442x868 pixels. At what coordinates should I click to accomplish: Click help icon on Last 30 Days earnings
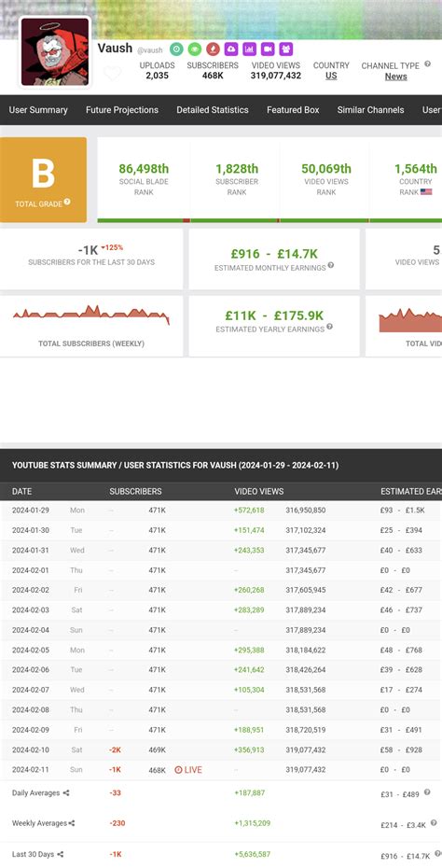[435, 853]
